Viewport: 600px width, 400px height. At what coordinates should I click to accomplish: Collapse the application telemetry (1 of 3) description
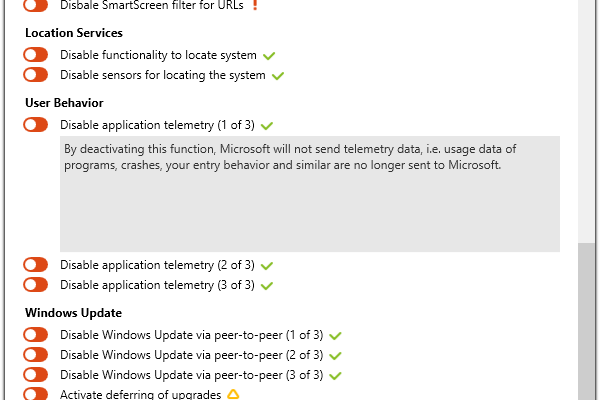tap(157, 125)
